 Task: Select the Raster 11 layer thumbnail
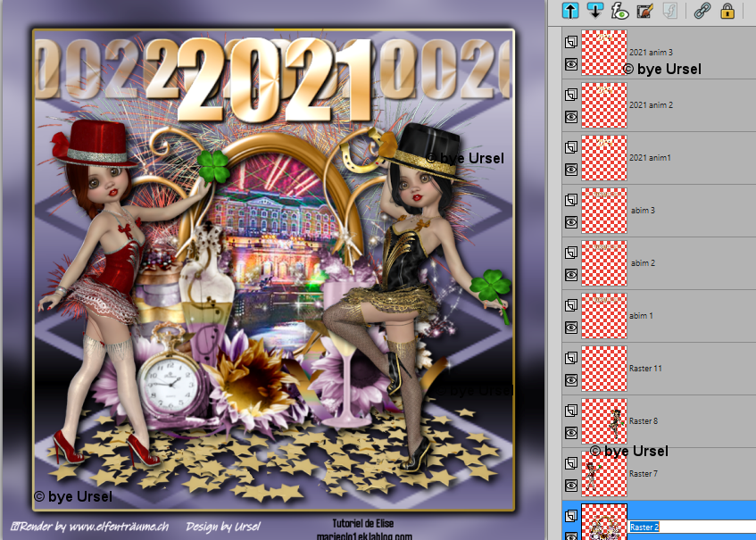(x=604, y=369)
